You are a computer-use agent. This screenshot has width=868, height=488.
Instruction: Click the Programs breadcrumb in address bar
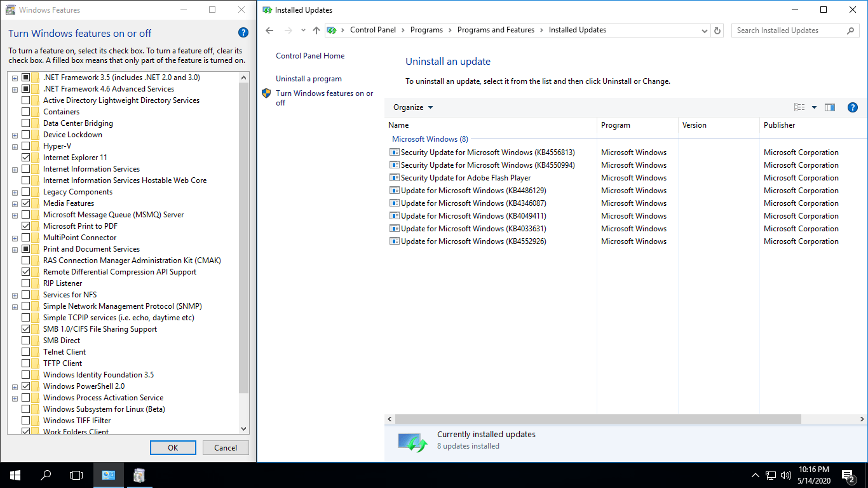coord(426,30)
